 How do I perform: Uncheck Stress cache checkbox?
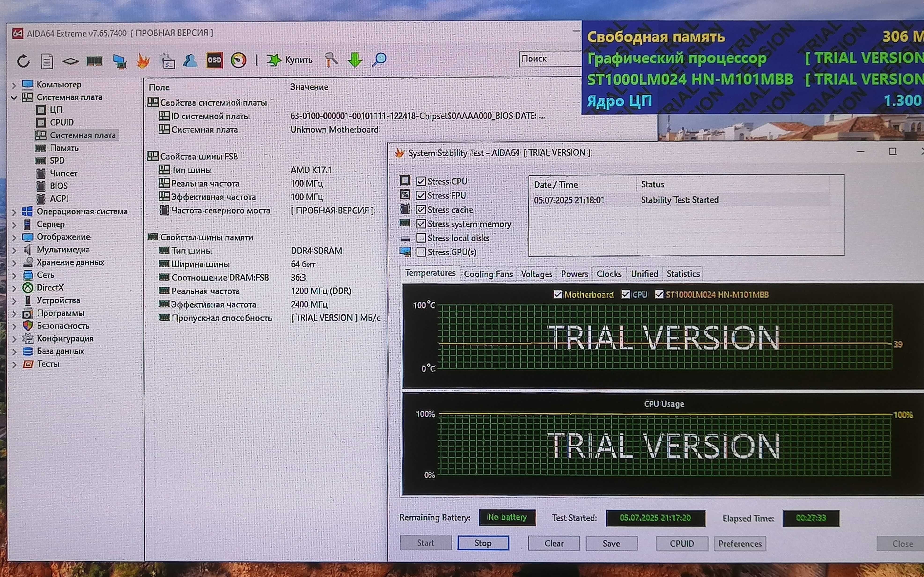(x=421, y=209)
